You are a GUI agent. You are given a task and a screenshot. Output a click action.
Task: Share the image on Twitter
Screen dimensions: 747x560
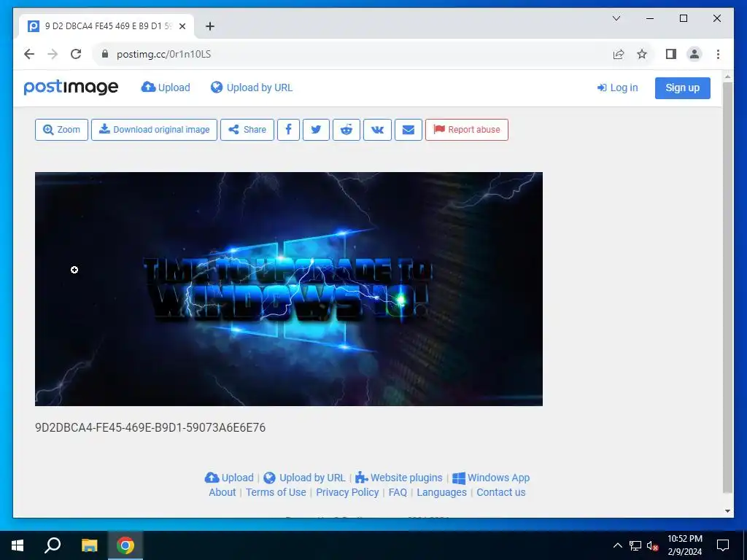coord(316,130)
